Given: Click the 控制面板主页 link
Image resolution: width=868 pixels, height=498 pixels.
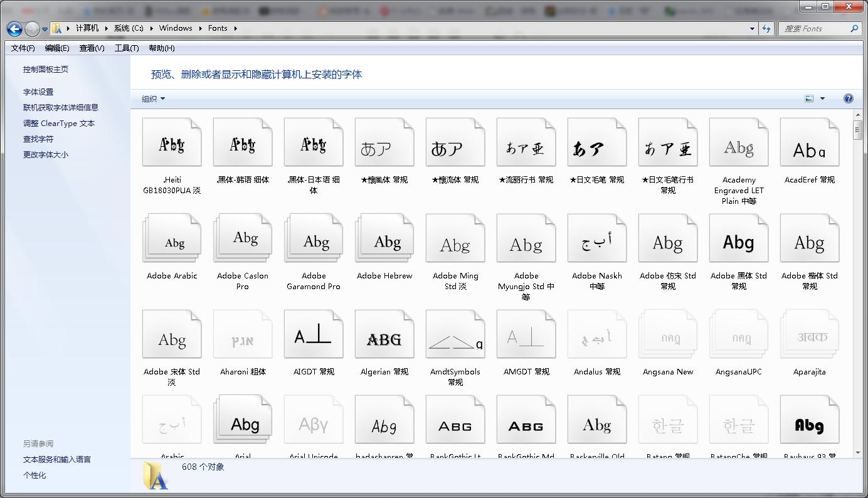Looking at the screenshot, I should 46,70.
